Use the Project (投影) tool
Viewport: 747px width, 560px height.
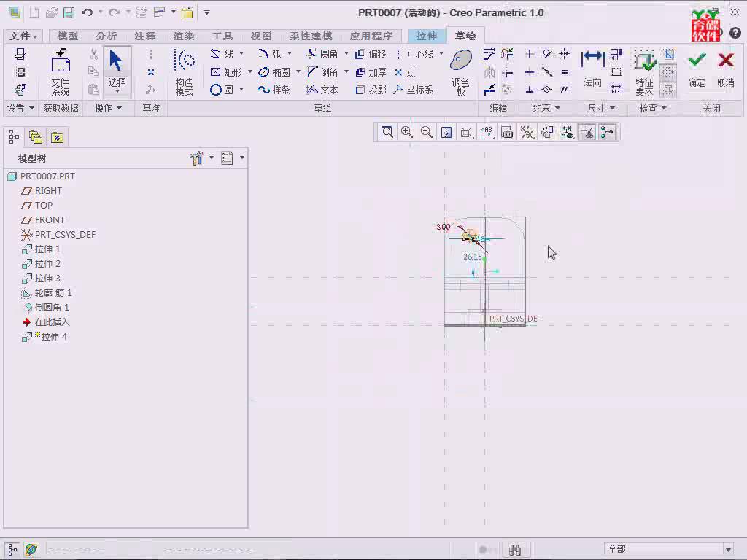tap(371, 90)
